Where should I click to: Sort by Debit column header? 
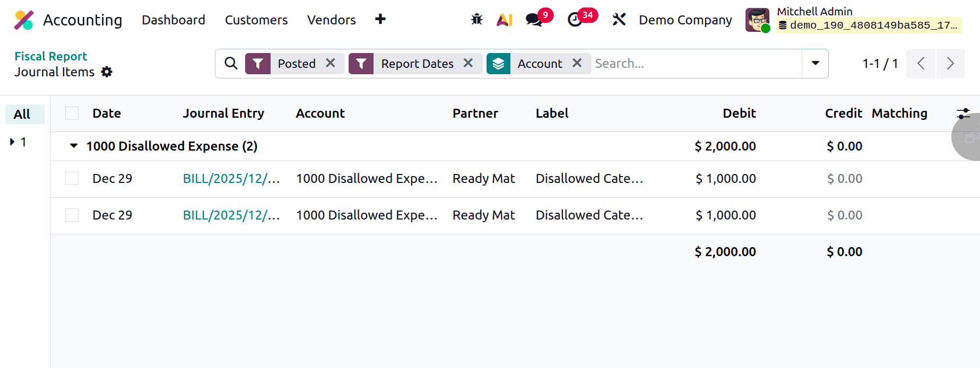(739, 113)
